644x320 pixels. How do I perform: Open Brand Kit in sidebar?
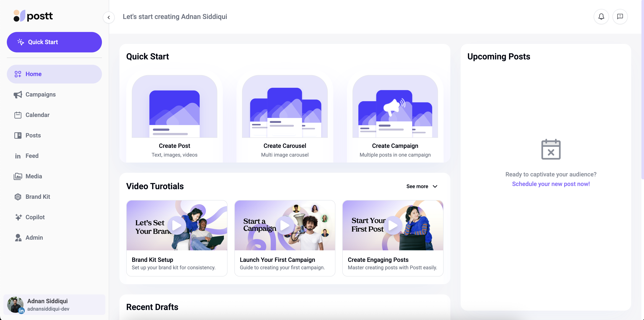pos(54,197)
